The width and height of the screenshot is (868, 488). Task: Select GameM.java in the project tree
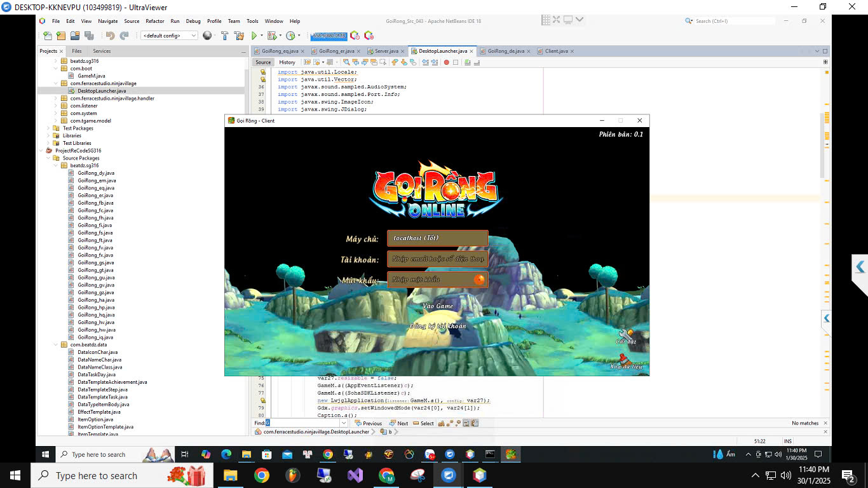tap(92, 76)
